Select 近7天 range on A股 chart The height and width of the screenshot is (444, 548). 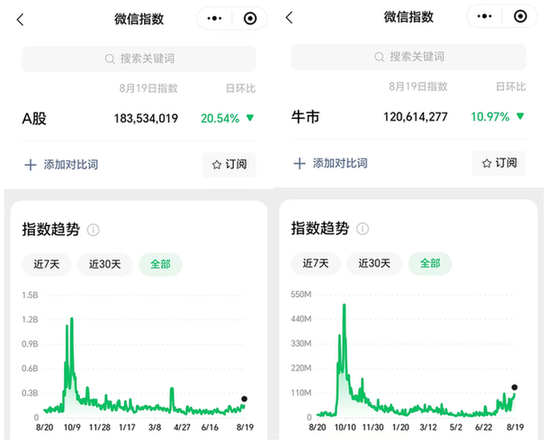[x=46, y=264]
